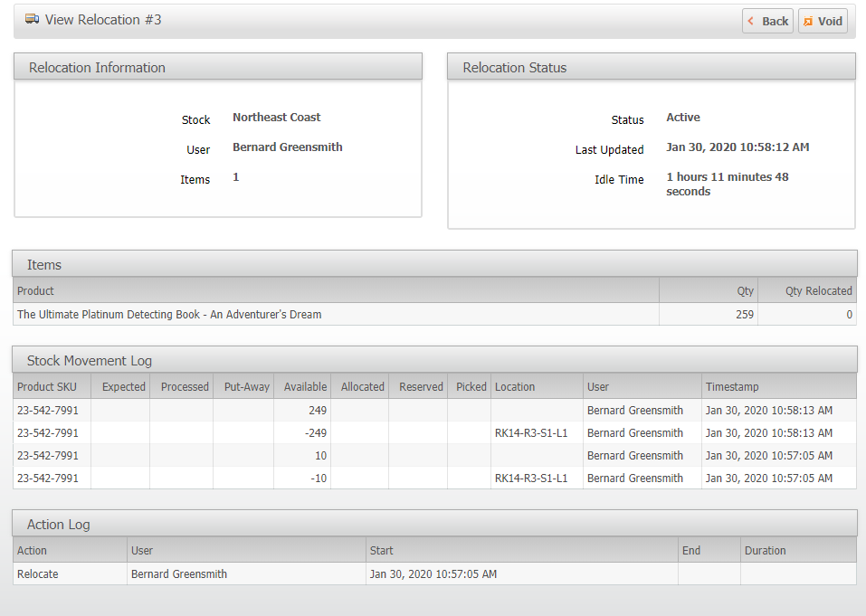Click the View Relocation #3 page title
The image size is (866, 616).
[x=103, y=20]
